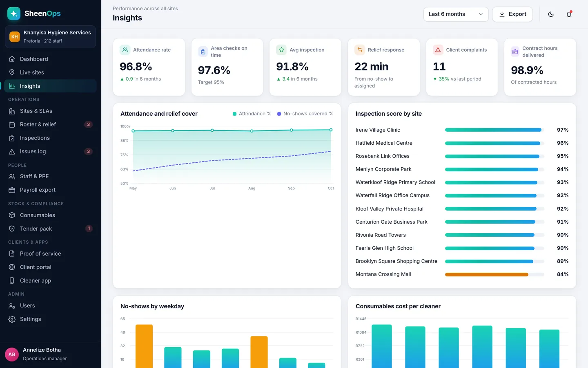The image size is (588, 368).
Task: Click the Roster & relief badge showing 3
Action: [88, 124]
